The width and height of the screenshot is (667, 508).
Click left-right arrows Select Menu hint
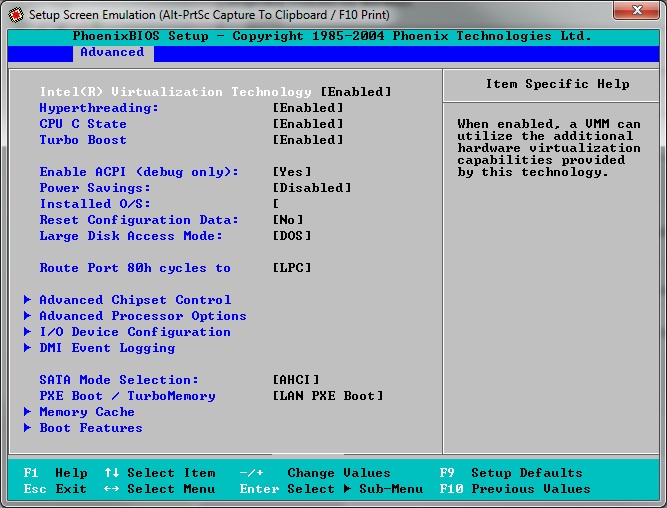[x=160, y=489]
